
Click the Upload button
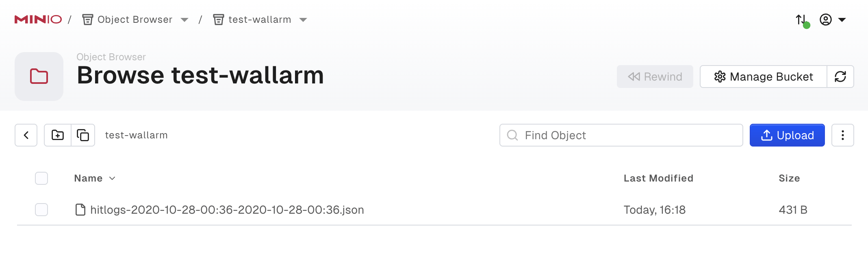coord(787,135)
